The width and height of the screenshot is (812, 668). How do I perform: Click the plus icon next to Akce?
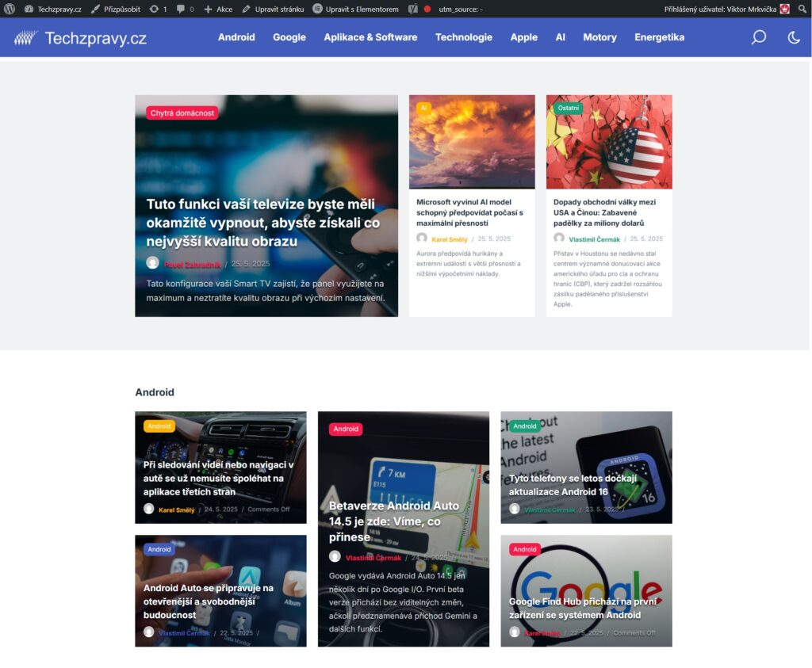pos(208,9)
